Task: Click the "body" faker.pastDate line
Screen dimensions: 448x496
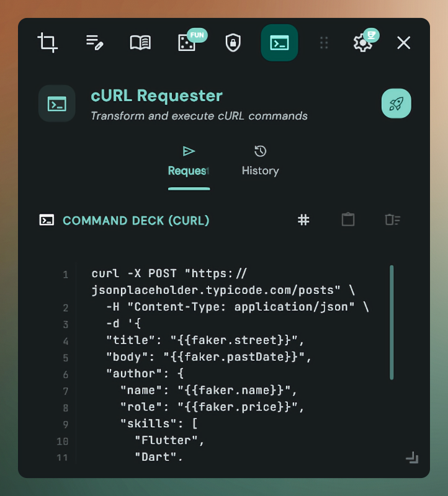Action: (208, 357)
